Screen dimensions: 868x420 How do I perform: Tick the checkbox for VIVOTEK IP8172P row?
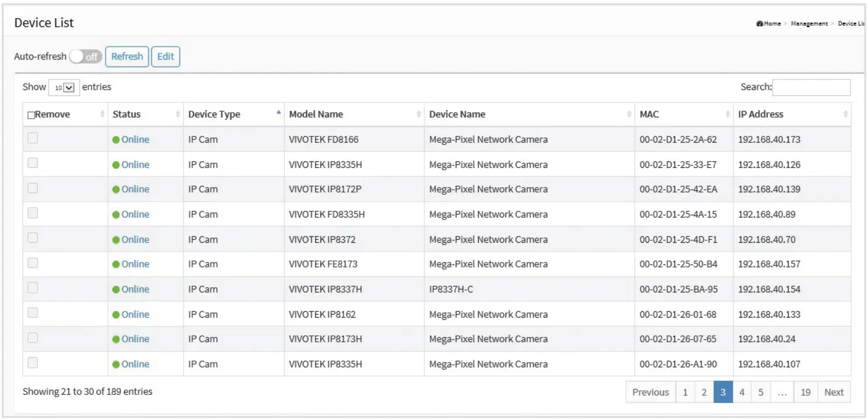tap(33, 188)
